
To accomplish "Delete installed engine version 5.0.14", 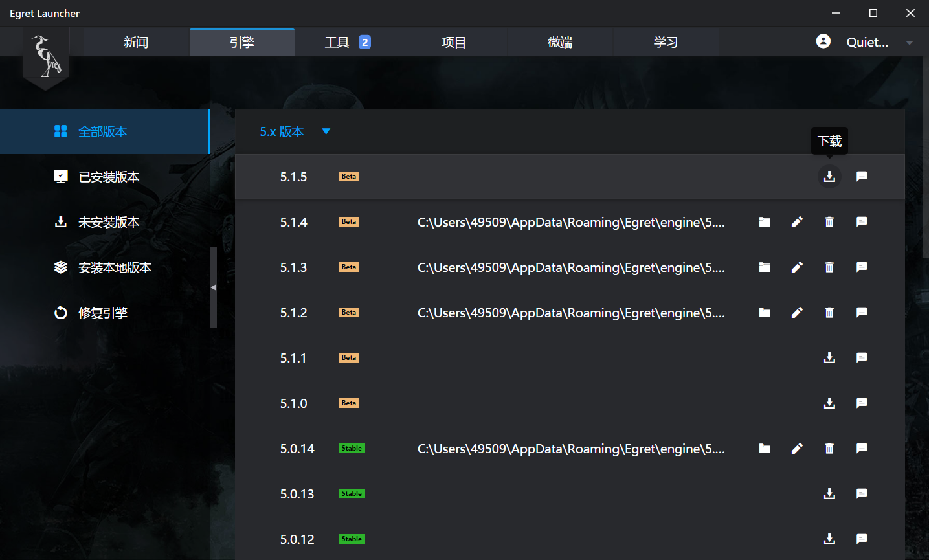I will tap(829, 449).
